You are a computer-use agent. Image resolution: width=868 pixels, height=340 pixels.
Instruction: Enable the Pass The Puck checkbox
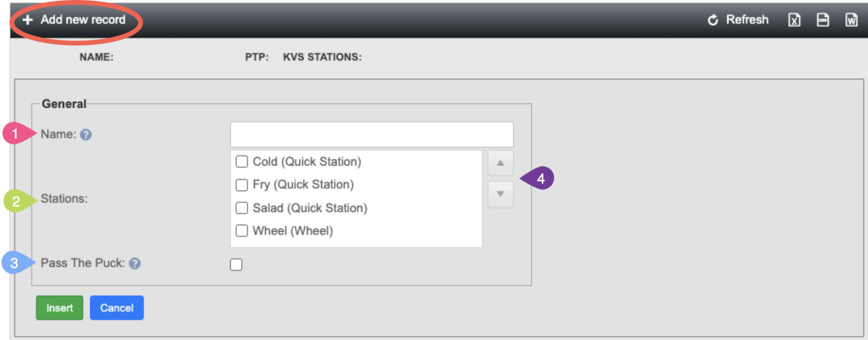[236, 265]
